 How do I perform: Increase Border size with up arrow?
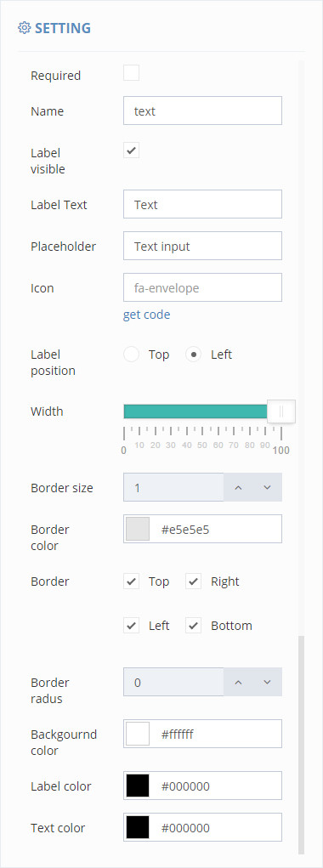point(238,487)
